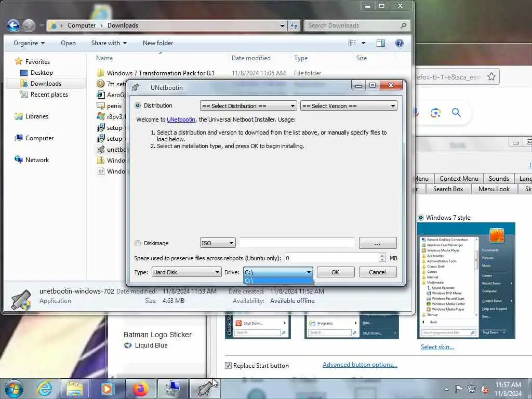Viewport: 532px width, 399px height.
Task: Click Google Lens camera icon in browser
Action: [436, 113]
